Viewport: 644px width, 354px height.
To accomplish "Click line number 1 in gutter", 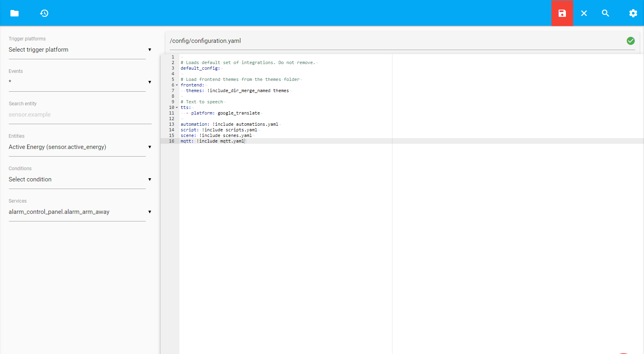I will (173, 57).
